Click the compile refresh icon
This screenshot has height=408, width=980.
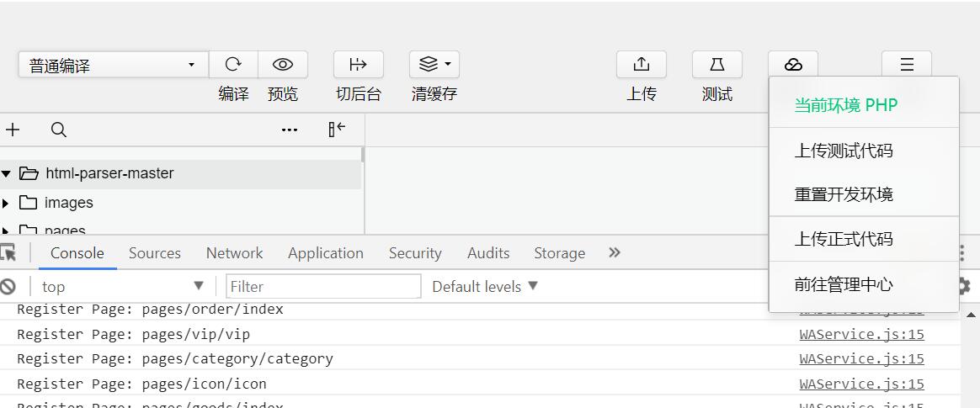point(233,65)
